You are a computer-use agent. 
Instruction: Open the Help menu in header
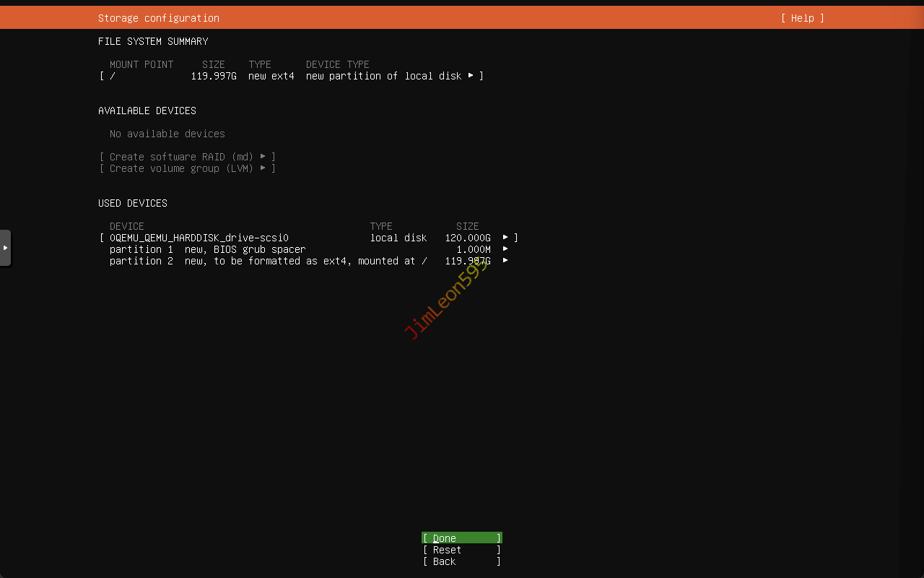tap(802, 18)
